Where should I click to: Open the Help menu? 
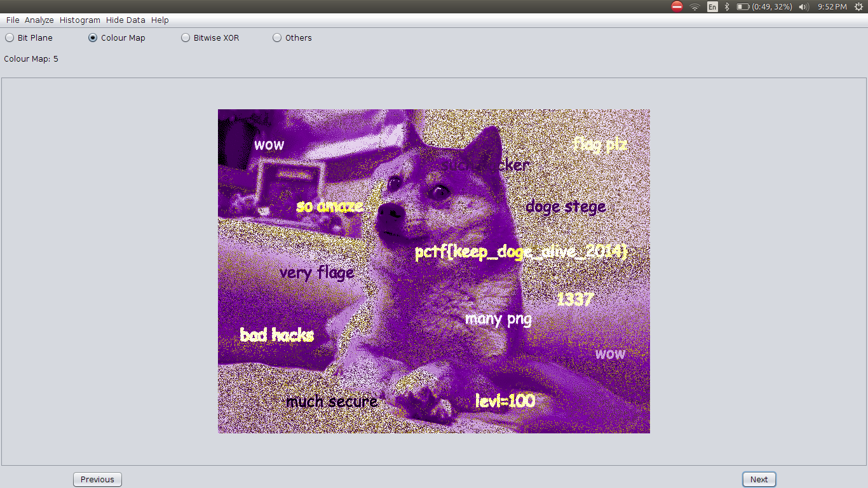pyautogui.click(x=160, y=20)
